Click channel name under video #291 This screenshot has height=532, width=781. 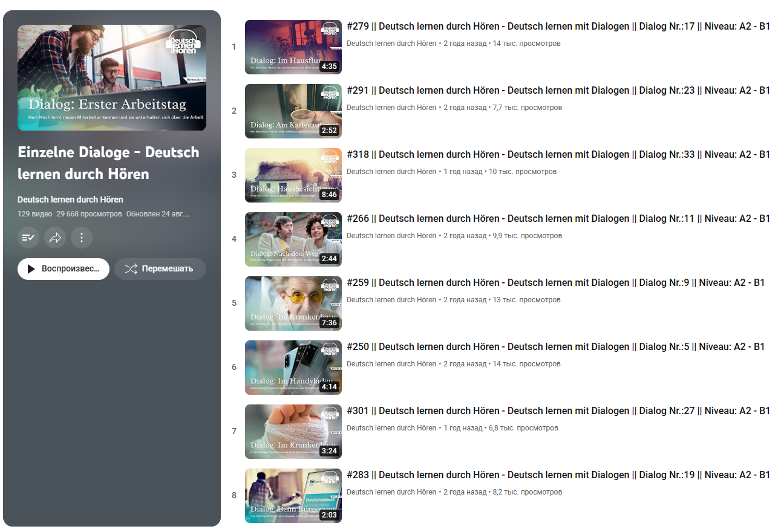click(391, 108)
